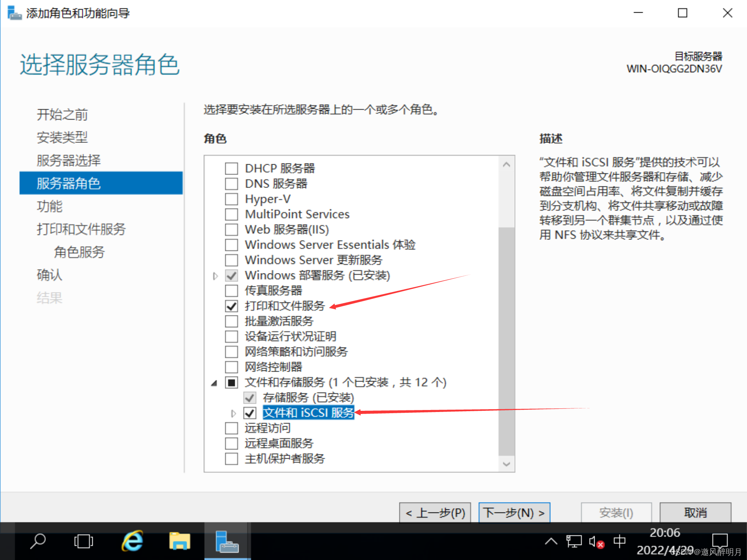Screen dimensions: 747x560
Task: Check the DHCP 服务器 checkbox
Action: (232, 169)
